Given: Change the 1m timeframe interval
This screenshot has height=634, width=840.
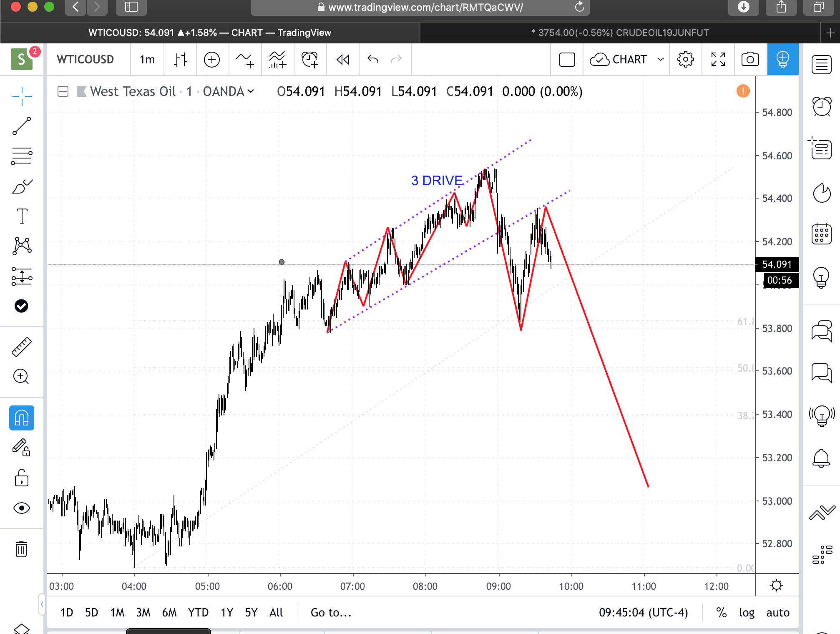Looking at the screenshot, I should coord(147,60).
